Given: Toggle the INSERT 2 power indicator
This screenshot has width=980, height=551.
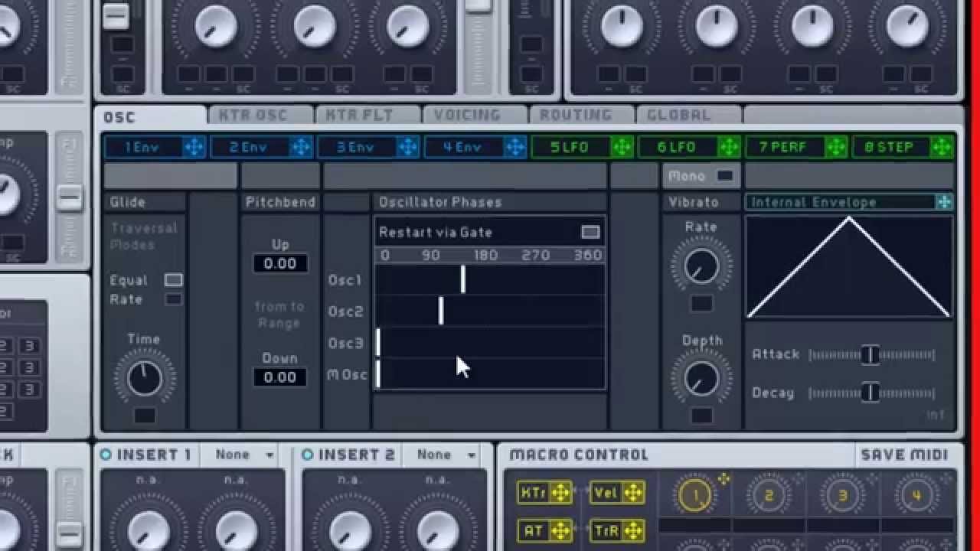Looking at the screenshot, I should point(307,455).
